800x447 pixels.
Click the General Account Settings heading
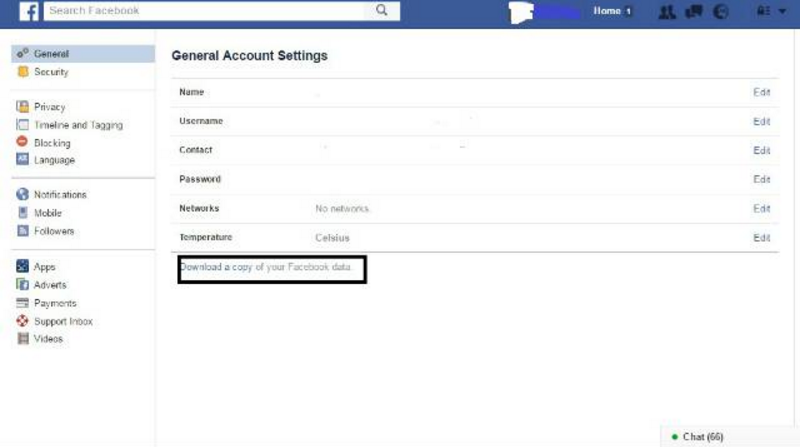point(249,56)
